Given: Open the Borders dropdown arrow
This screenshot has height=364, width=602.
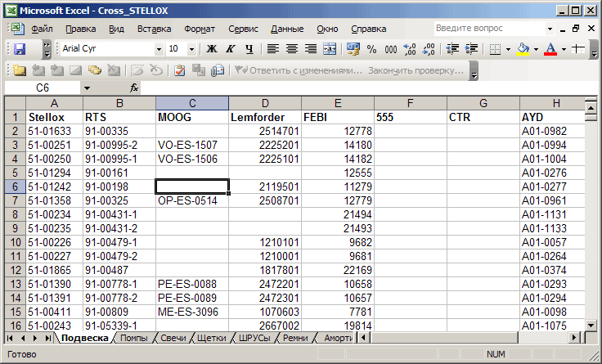Looking at the screenshot, I should (508, 49).
